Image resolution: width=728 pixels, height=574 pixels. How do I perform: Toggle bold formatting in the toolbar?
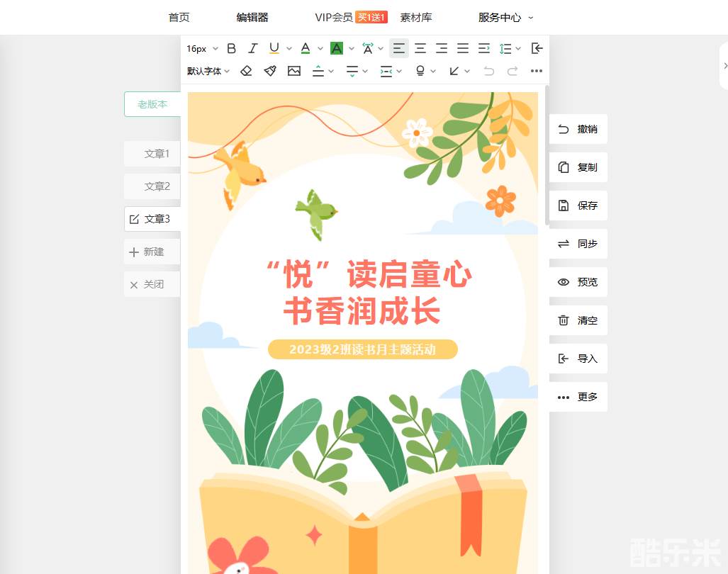231,48
